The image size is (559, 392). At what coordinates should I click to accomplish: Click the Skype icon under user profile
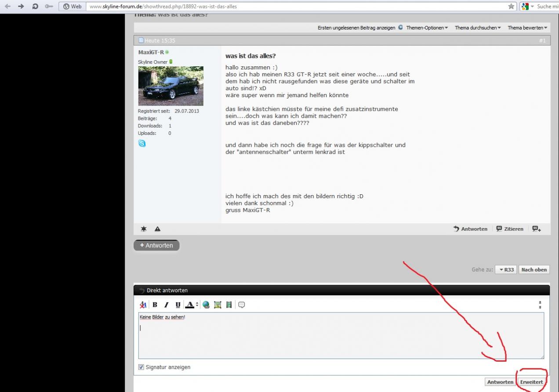point(142,143)
